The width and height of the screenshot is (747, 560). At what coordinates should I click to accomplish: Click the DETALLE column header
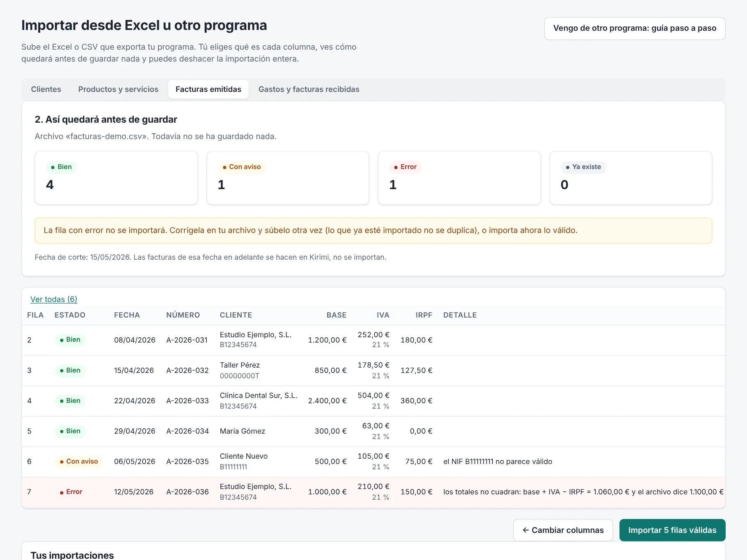[460, 315]
